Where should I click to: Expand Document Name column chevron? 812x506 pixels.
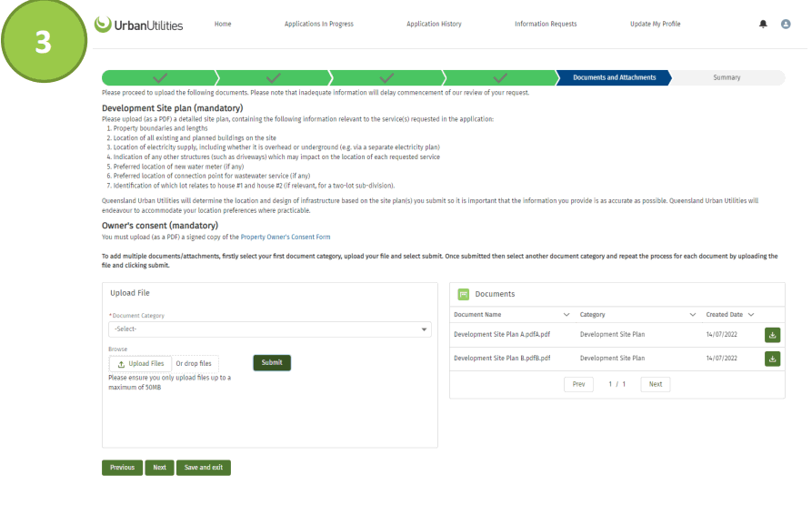click(x=566, y=315)
